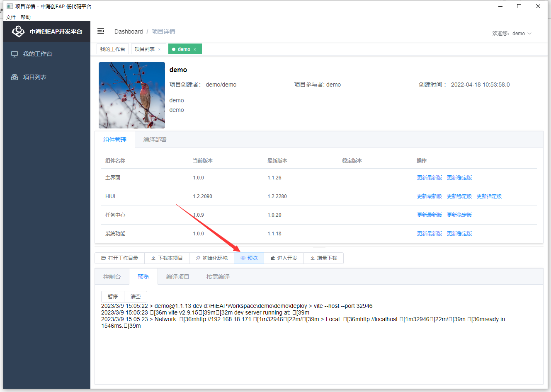
Task: Open 项目列表 in the sidebar
Action: (35, 77)
